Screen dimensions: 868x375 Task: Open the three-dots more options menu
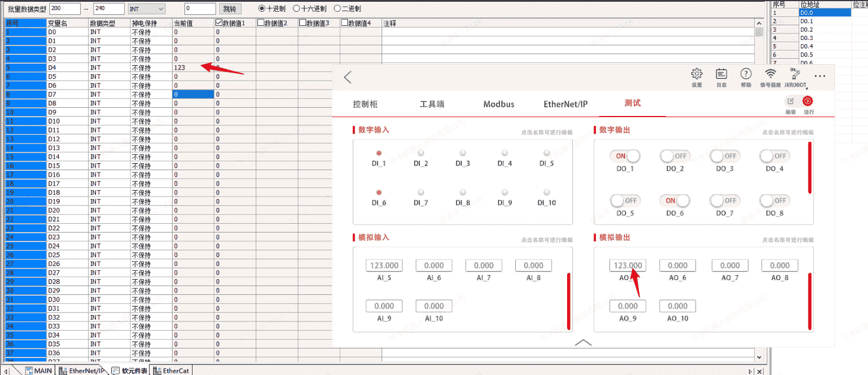coord(820,77)
